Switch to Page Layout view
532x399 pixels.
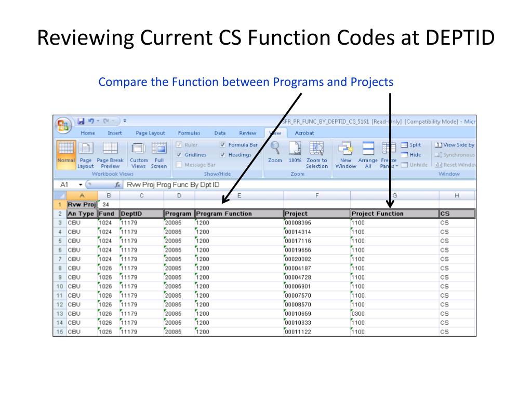(86, 155)
